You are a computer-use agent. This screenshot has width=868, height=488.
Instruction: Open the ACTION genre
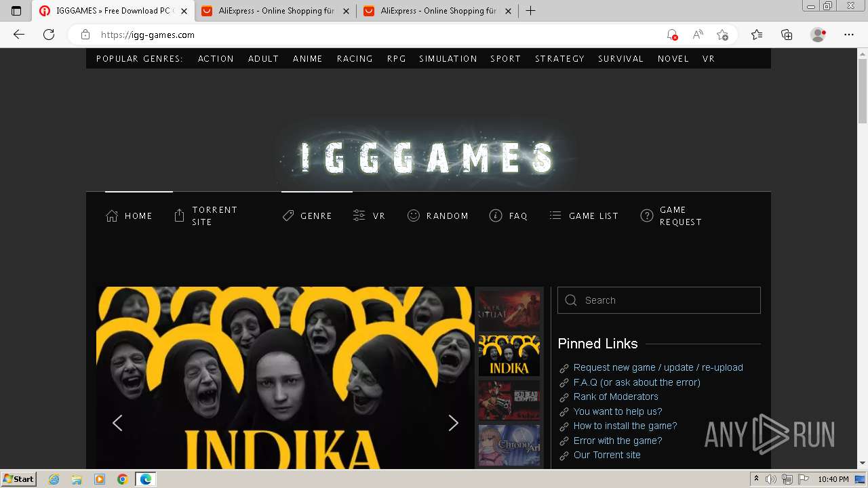click(216, 59)
